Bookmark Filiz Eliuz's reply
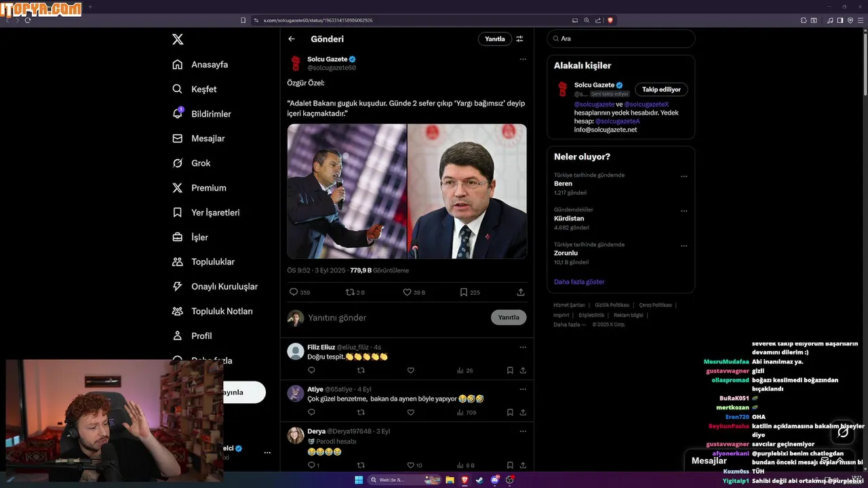Screen dimensions: 868x488 (510, 370)
